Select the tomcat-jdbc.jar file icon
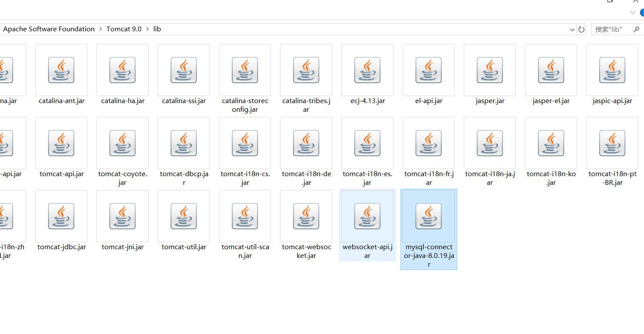The width and height of the screenshot is (644, 334). tap(61, 216)
